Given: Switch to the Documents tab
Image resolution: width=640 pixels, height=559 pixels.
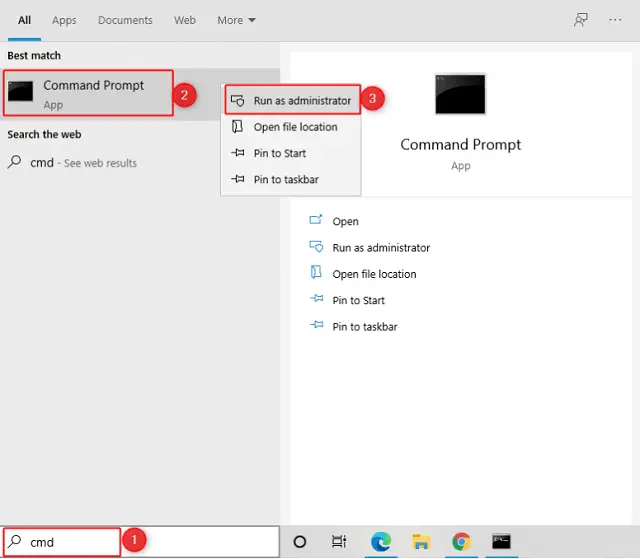Looking at the screenshot, I should pos(125,20).
